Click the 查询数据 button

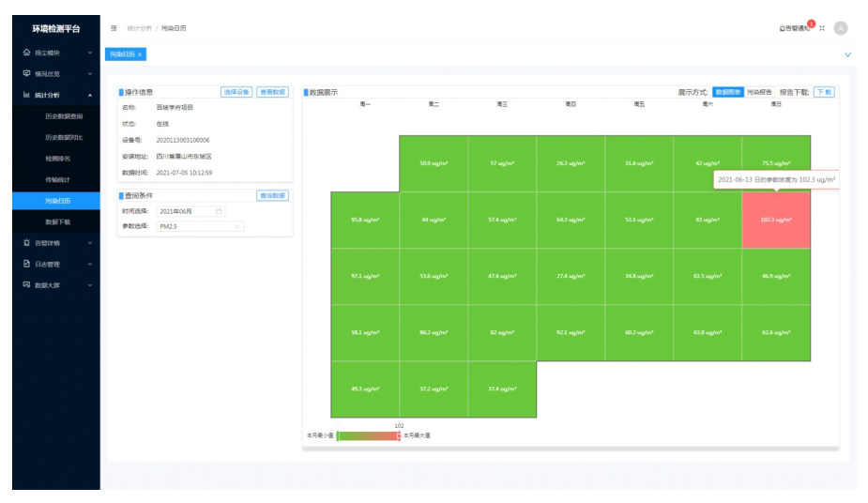coord(272,195)
